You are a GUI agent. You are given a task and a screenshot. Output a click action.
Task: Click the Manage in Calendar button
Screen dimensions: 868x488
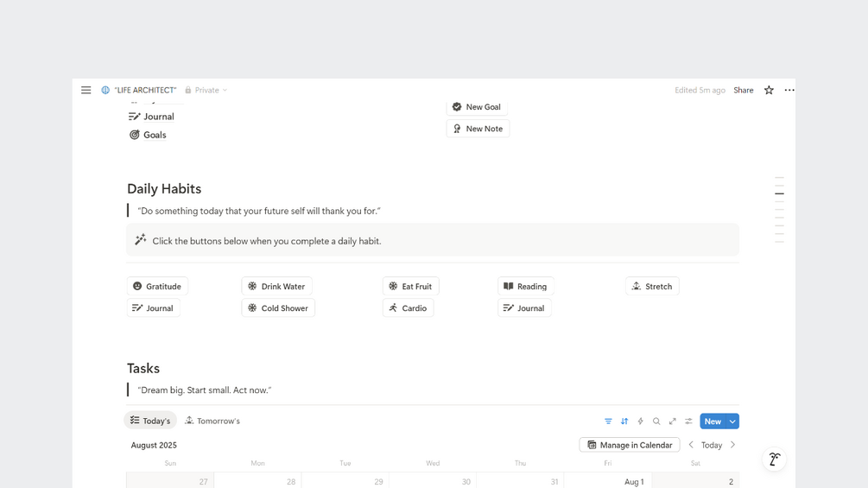tap(630, 445)
